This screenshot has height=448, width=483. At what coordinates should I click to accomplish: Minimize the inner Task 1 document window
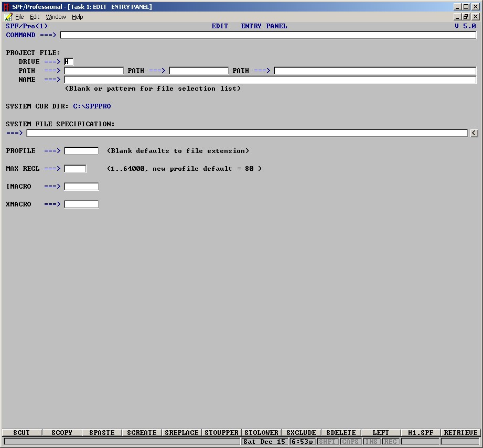pos(457,17)
